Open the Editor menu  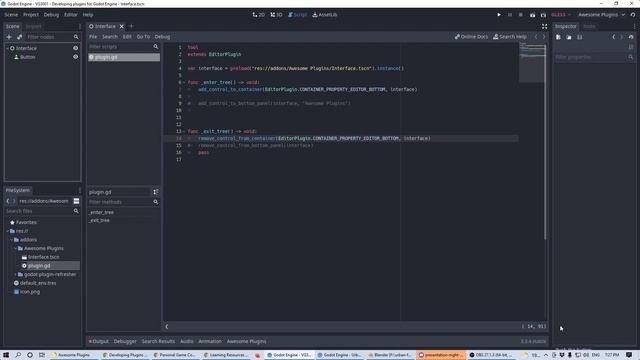[x=71, y=15]
